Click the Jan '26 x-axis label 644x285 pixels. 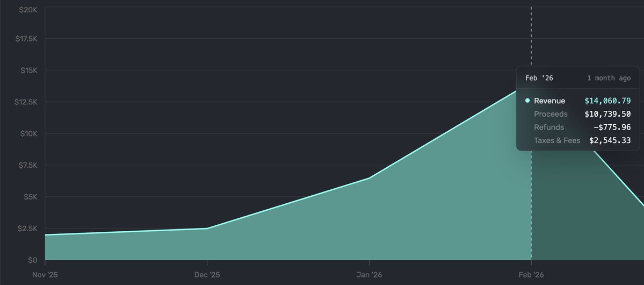click(369, 275)
